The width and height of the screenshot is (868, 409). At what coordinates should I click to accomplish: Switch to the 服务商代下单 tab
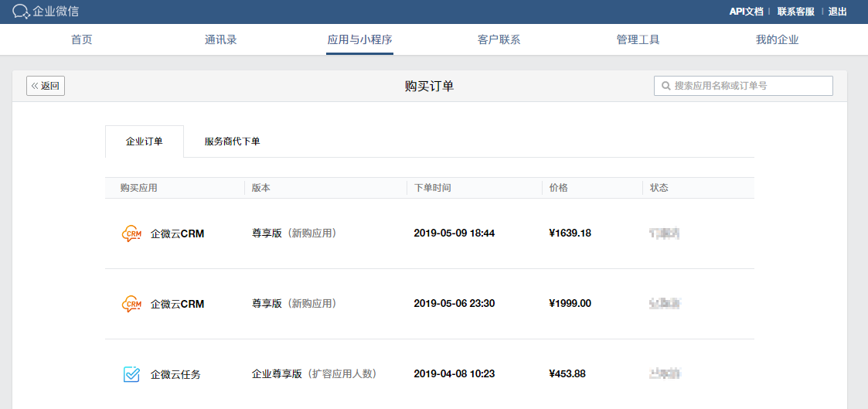(232, 141)
